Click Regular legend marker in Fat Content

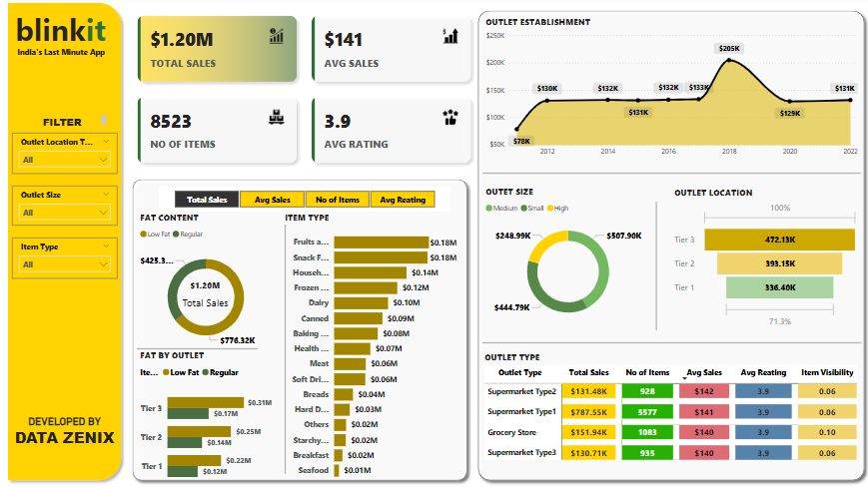[x=176, y=234]
